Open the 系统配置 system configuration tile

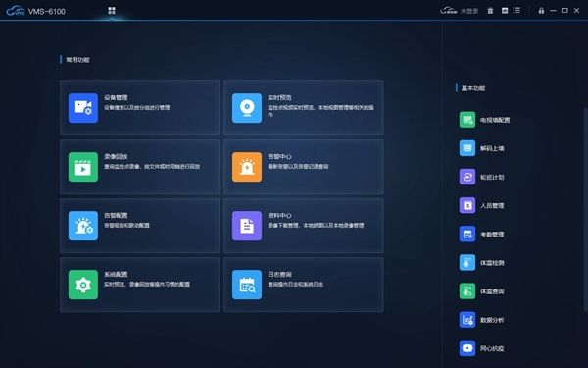[139, 285]
